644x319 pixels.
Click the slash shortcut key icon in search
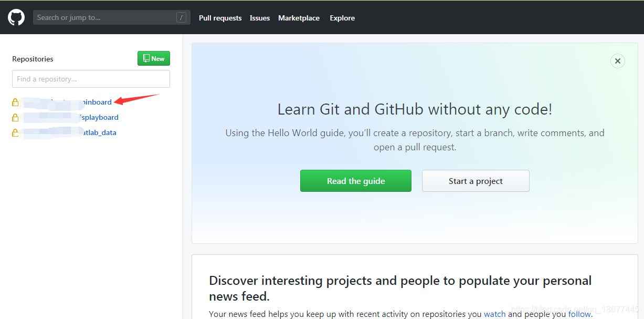coord(182,17)
